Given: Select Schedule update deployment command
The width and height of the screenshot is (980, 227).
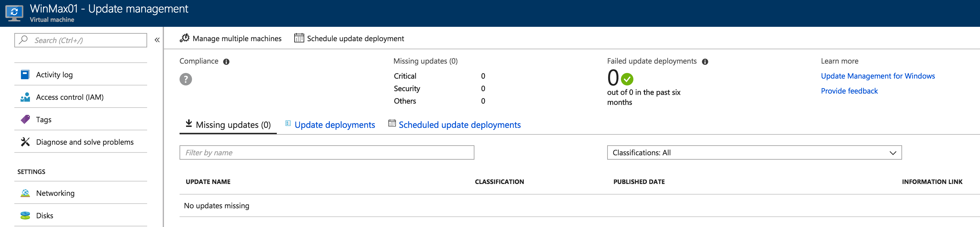Looking at the screenshot, I should 349,38.
